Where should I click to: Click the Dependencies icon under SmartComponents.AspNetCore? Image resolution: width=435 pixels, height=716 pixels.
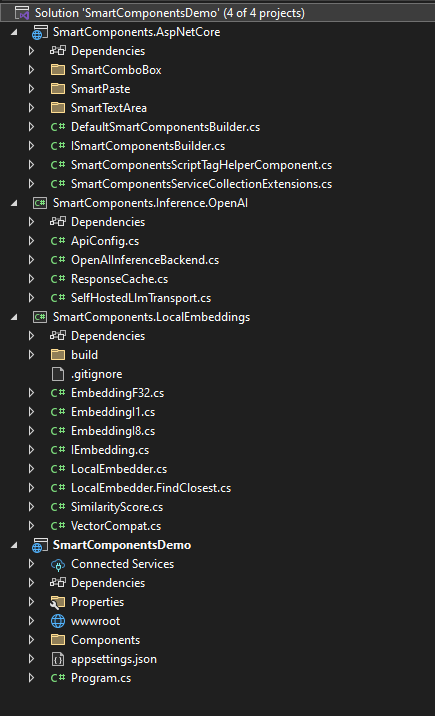58,51
